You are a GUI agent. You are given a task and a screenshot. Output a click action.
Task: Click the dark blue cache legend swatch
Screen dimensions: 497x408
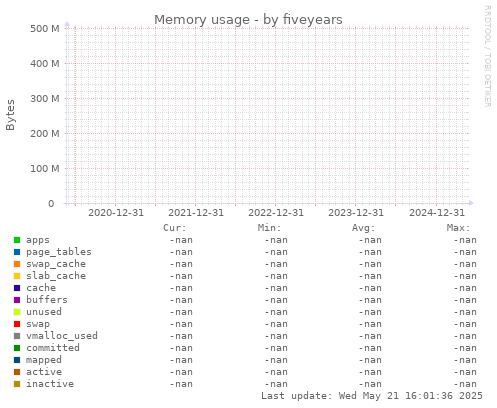(x=17, y=288)
